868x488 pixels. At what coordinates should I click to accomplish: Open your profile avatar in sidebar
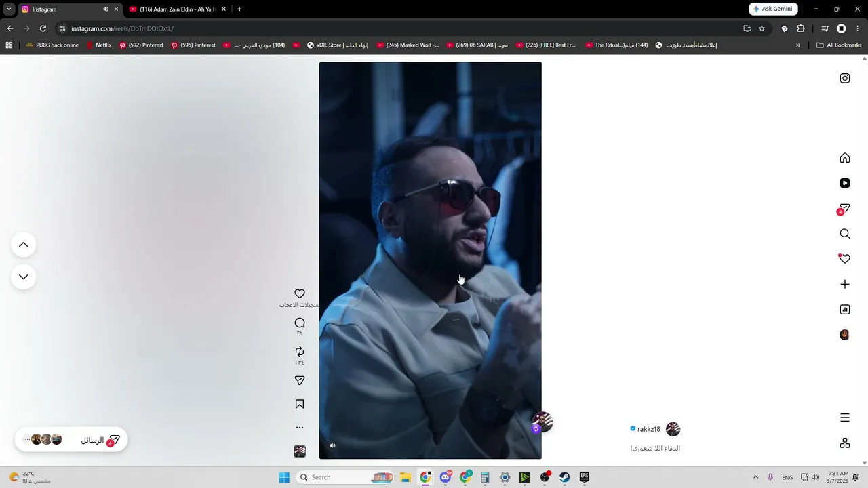click(x=845, y=335)
